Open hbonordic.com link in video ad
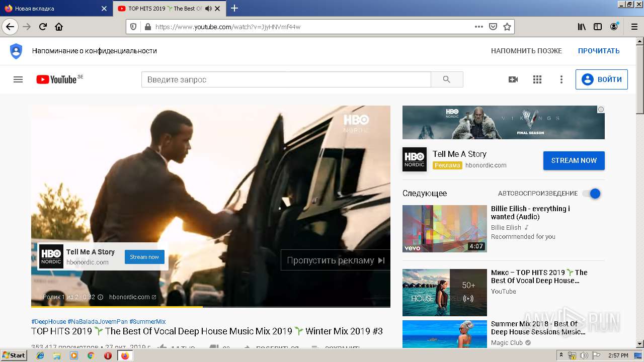Screen dimensions: 644x362 point(132,297)
